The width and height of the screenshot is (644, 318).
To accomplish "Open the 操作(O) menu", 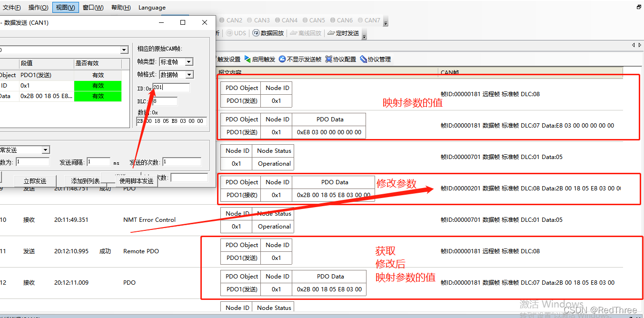I will [x=38, y=8].
